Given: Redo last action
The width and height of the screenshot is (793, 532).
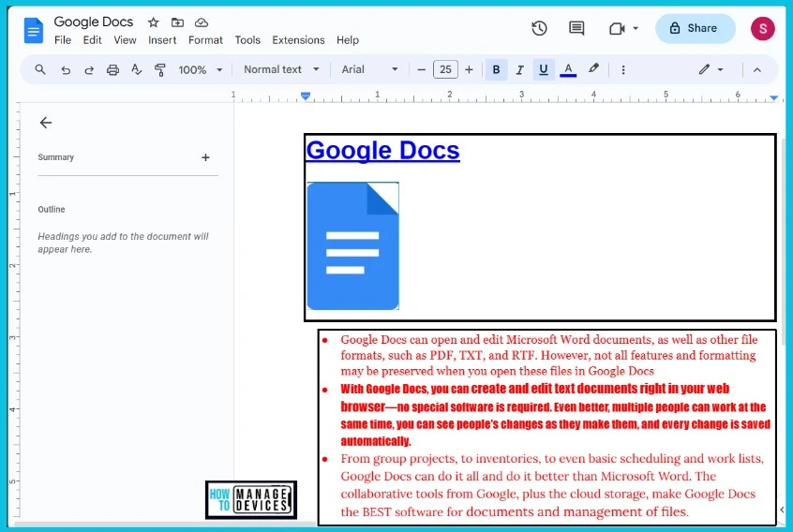Looking at the screenshot, I should click(x=89, y=69).
